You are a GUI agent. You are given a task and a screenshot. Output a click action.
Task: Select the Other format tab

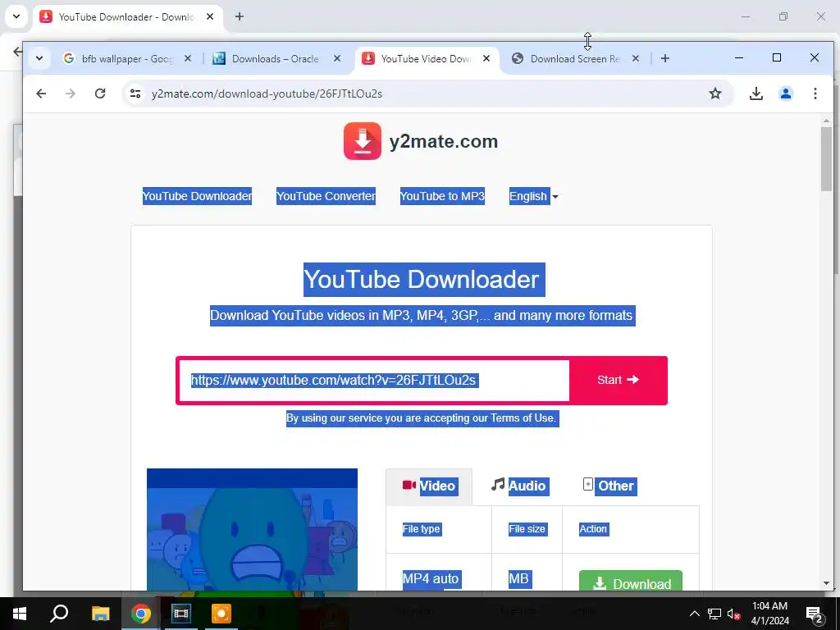609,486
